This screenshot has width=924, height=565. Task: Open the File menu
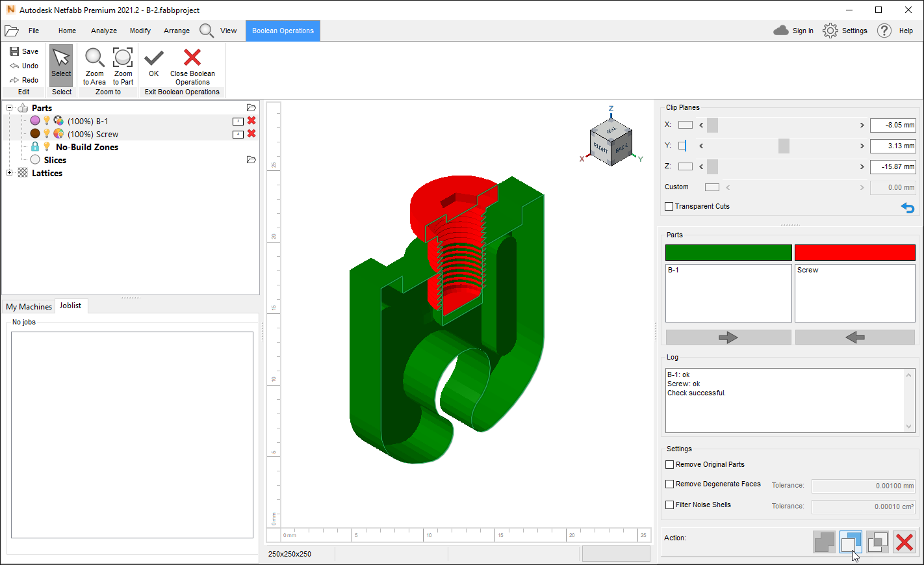34,31
